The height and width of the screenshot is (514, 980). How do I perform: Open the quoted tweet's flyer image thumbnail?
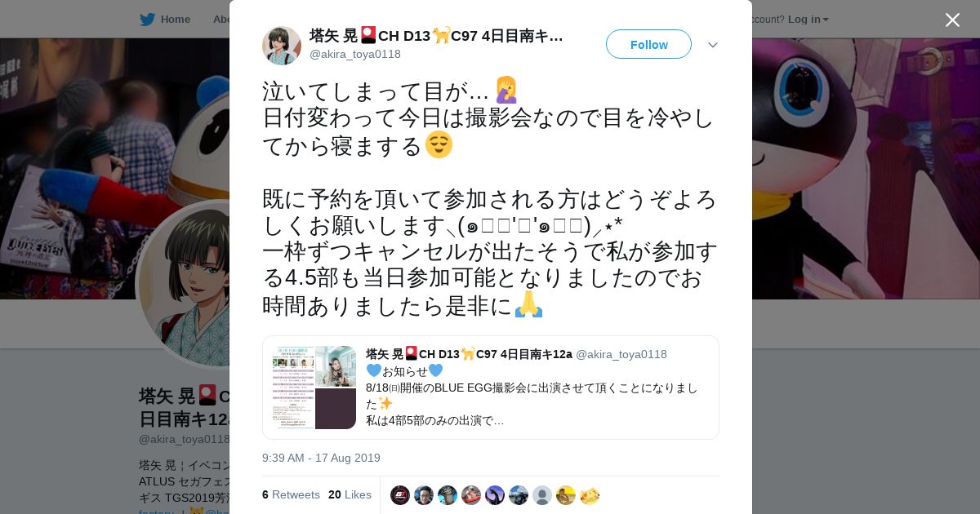294,388
